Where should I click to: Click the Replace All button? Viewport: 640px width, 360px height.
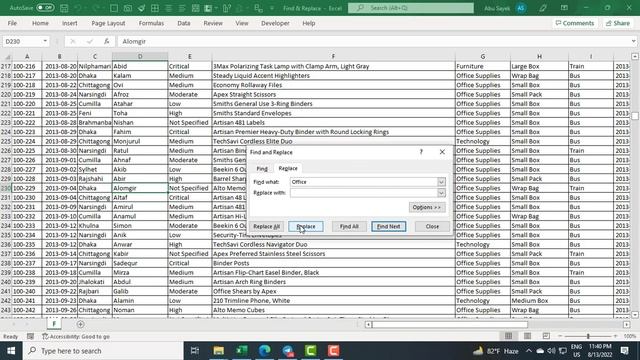pyautogui.click(x=267, y=227)
